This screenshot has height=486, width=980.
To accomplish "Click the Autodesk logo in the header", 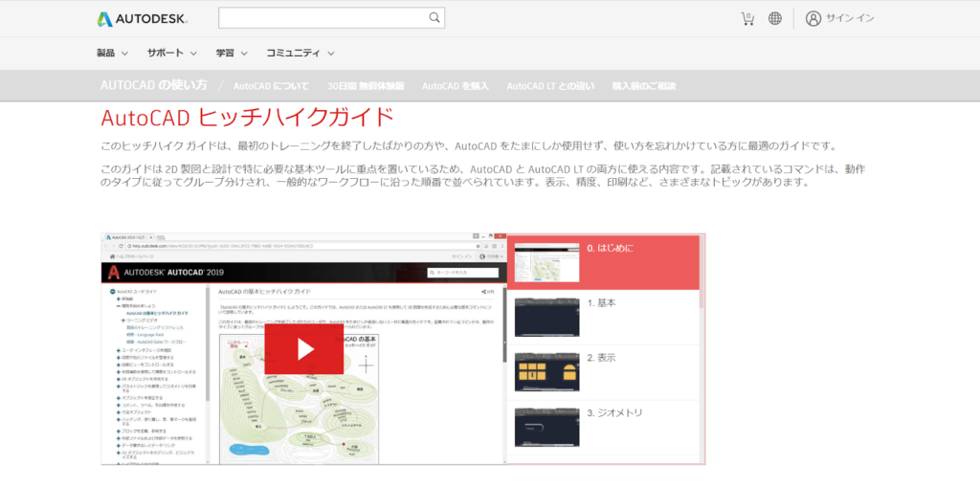I will pyautogui.click(x=142, y=19).
